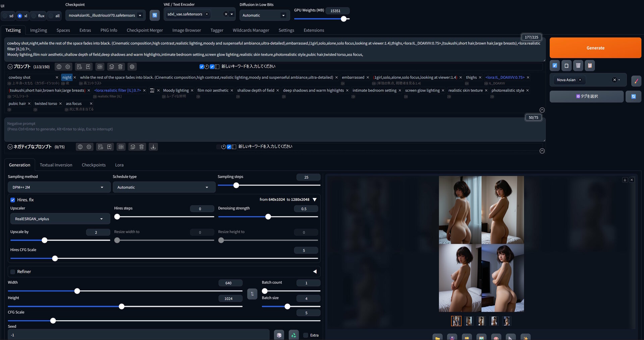Select the xl UI radio button
Image resolution: width=644 pixels, height=340 pixels.
(x=19, y=16)
